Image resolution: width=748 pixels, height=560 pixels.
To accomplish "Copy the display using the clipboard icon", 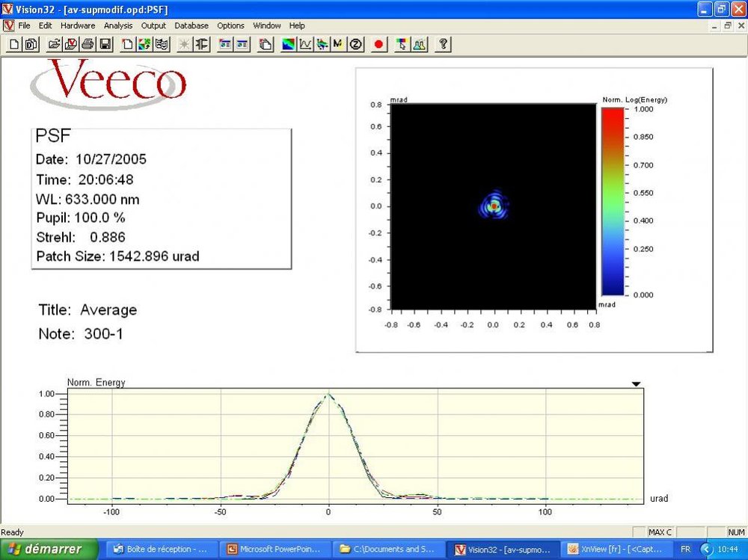I will pos(266,44).
